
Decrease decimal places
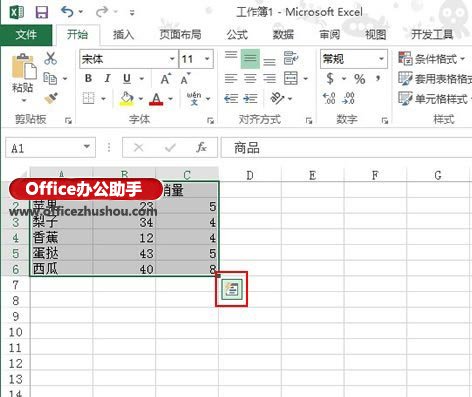(348, 98)
